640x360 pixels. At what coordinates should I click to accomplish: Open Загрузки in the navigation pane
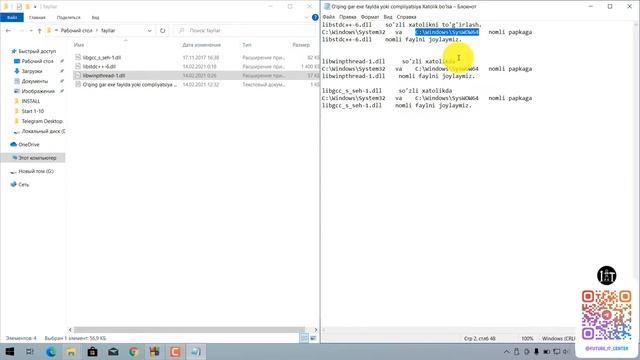pyautogui.click(x=32, y=71)
